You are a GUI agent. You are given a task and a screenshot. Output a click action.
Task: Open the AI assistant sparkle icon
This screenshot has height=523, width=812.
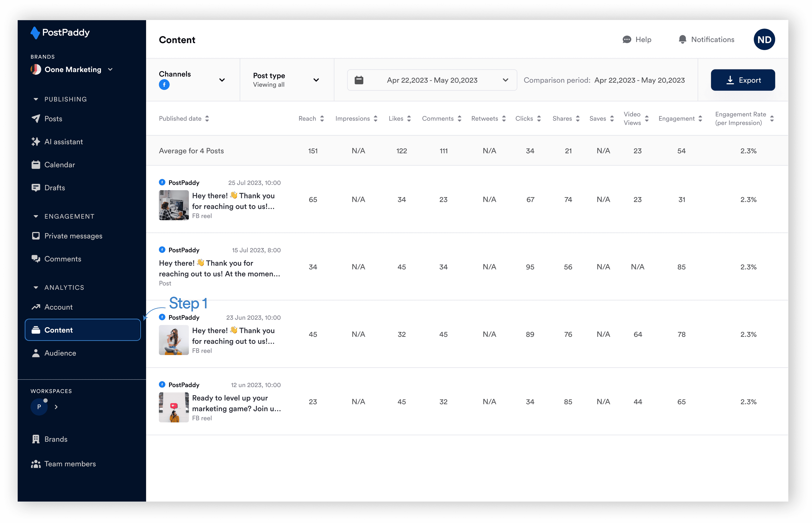click(x=36, y=142)
